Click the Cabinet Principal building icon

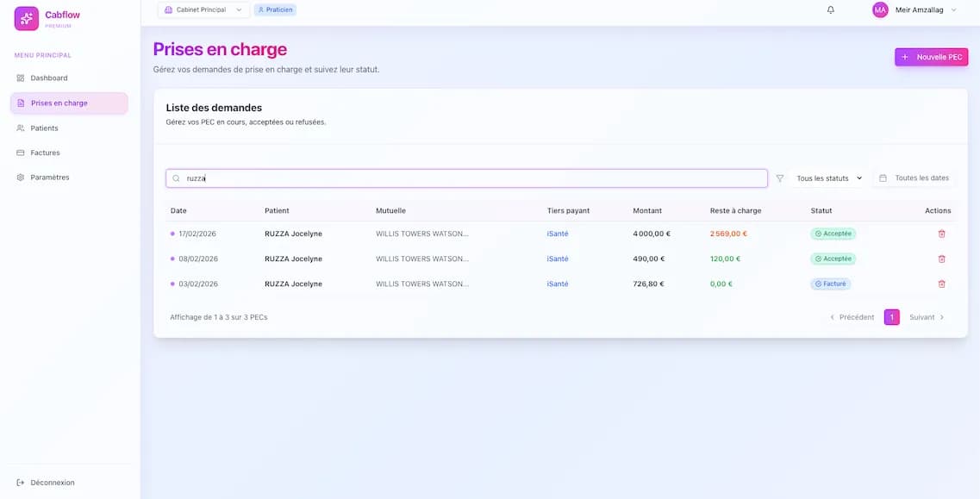tap(168, 10)
